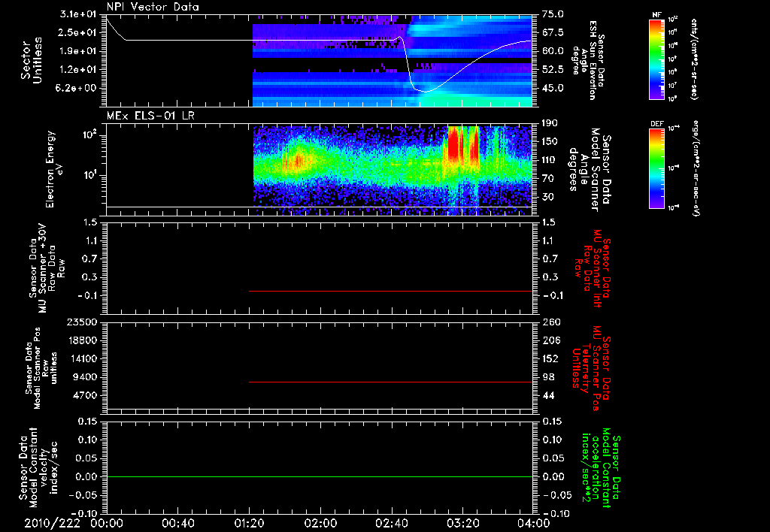The image size is (770, 532).
Task: Select the NF rainbow color bar
Action: 656,59
